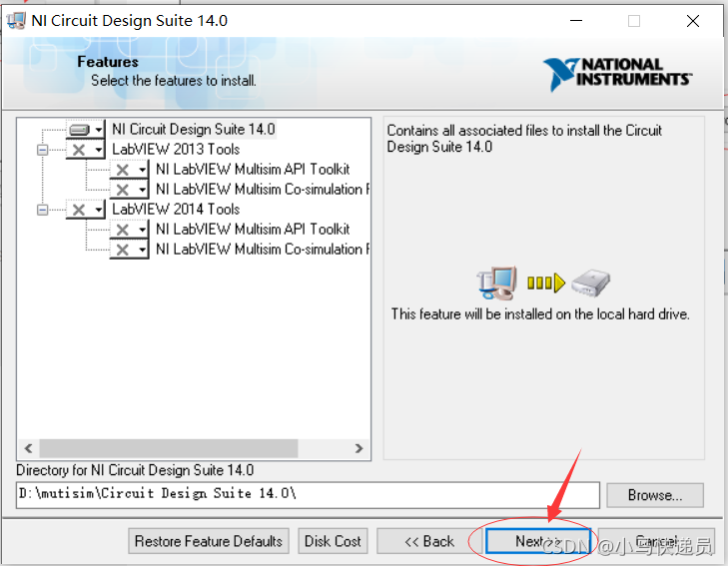Click Restore Feature Defaults button
728x566 pixels.
[209, 541]
